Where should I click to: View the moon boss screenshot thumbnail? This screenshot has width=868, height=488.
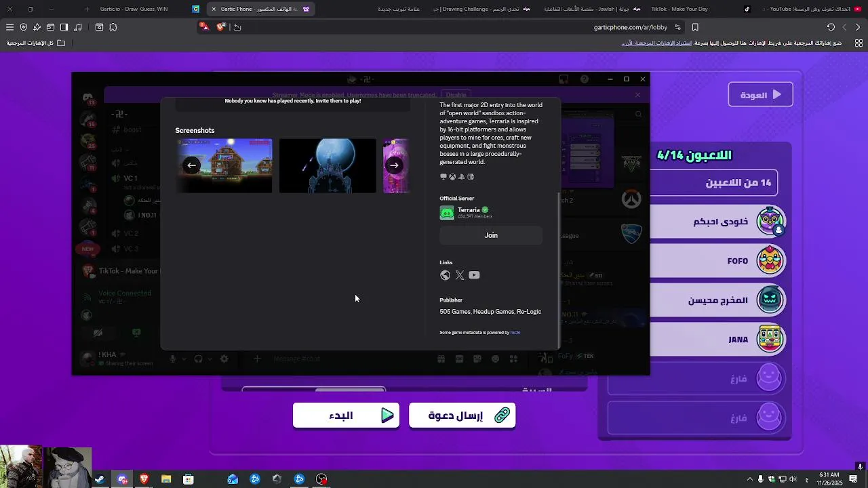pos(328,166)
